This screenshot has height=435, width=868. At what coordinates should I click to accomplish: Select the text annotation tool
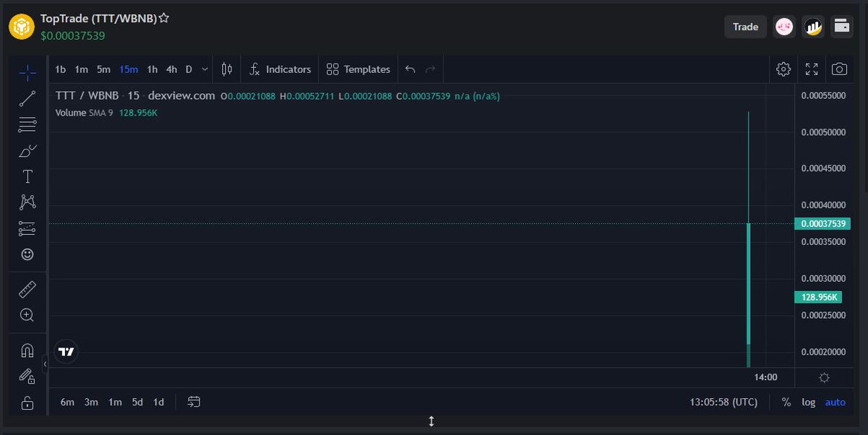click(27, 176)
